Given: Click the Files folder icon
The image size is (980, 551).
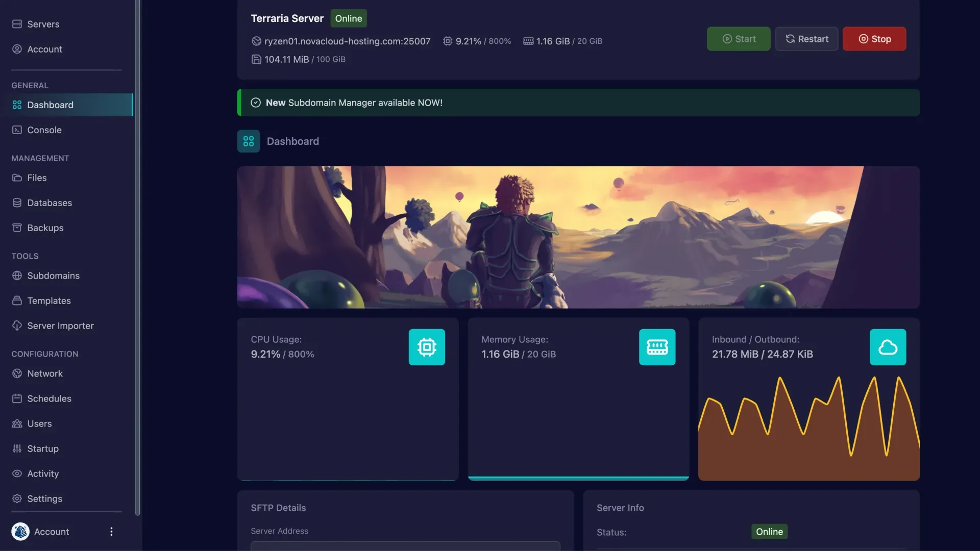Looking at the screenshot, I should pos(17,178).
